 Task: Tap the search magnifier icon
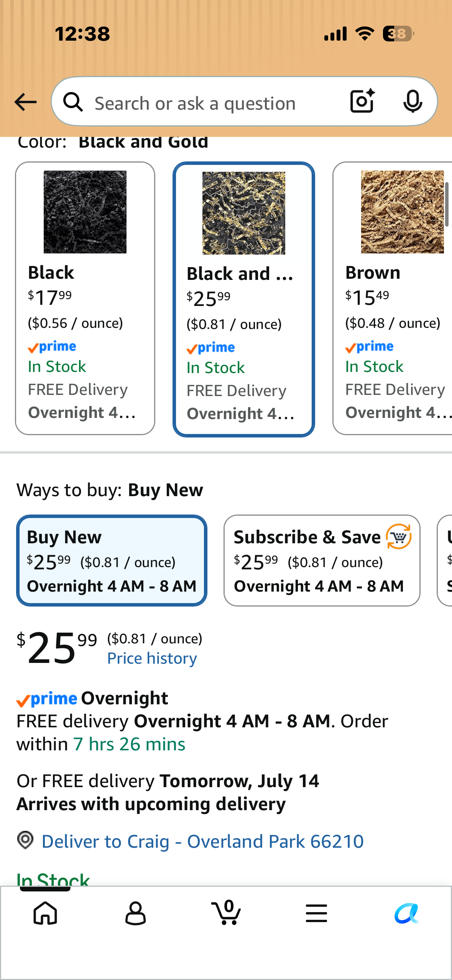[x=73, y=102]
